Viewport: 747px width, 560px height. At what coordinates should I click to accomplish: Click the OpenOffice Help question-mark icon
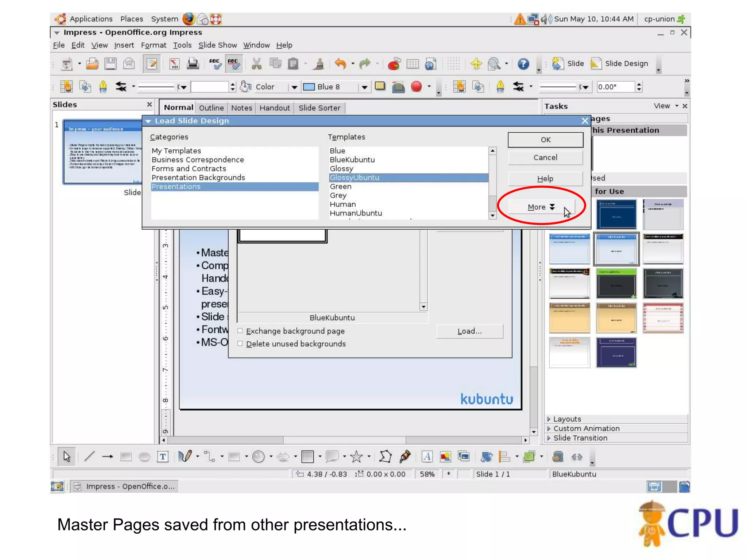[x=523, y=64]
